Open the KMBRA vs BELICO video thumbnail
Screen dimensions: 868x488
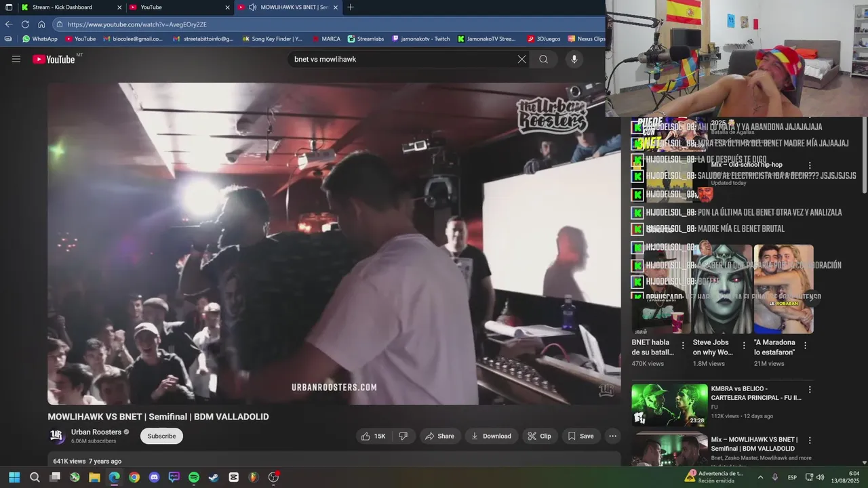669,405
